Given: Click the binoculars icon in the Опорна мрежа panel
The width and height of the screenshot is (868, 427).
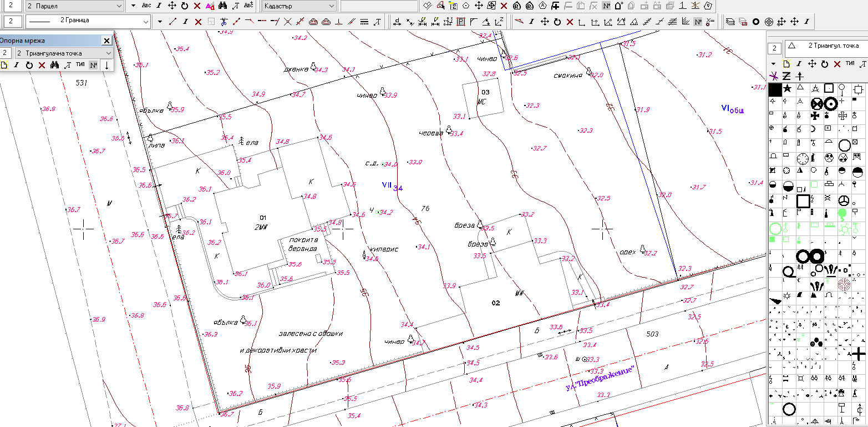Looking at the screenshot, I should 54,66.
